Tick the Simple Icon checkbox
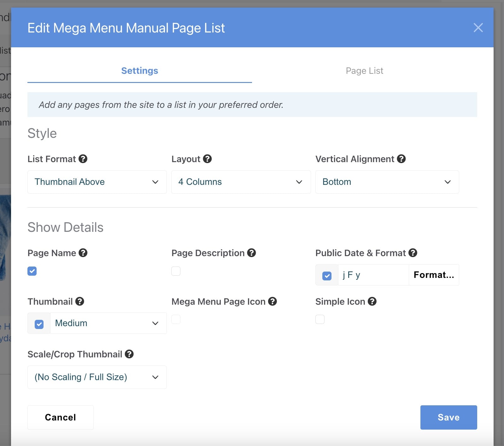The image size is (504, 446). click(320, 319)
